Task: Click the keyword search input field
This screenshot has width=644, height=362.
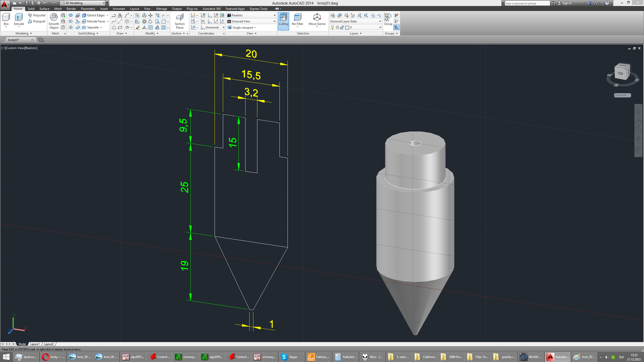Action: coord(528,3)
